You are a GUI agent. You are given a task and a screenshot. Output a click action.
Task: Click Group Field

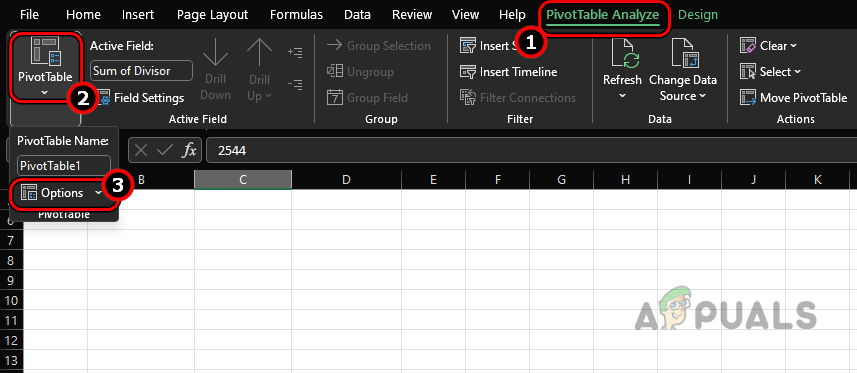pyautogui.click(x=367, y=98)
